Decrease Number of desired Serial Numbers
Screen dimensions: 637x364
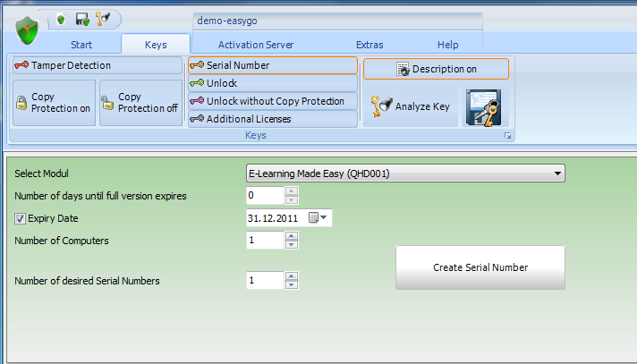click(x=292, y=284)
